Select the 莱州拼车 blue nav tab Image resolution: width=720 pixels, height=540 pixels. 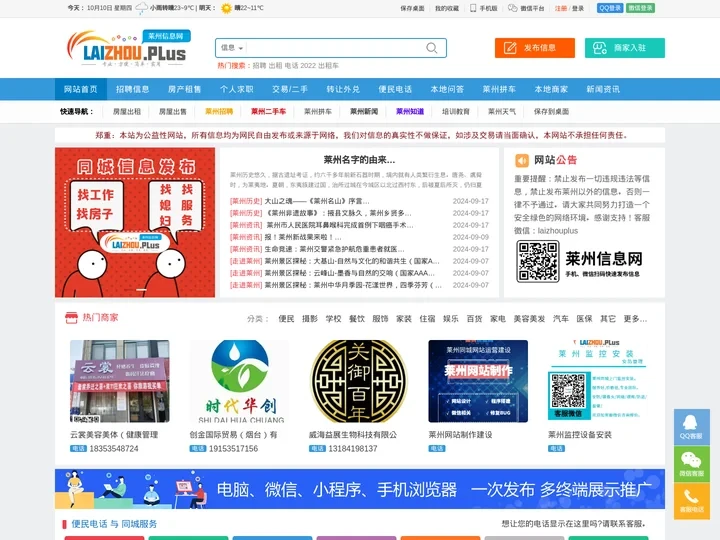click(499, 89)
